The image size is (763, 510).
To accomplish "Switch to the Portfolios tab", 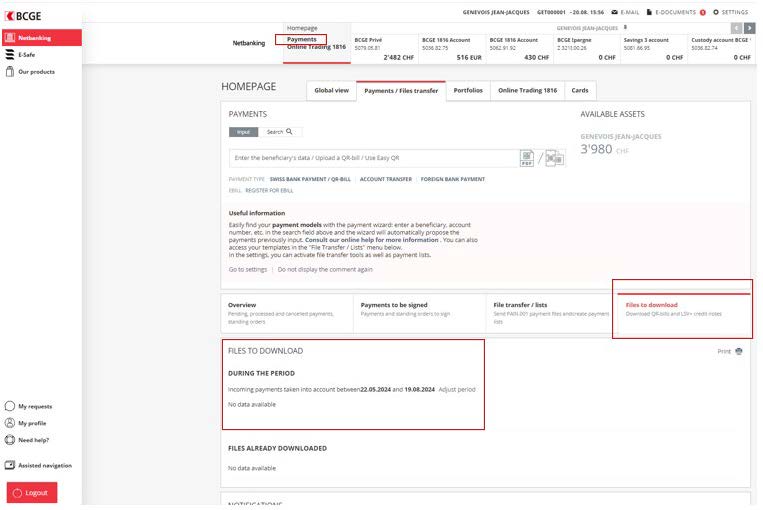I will click(468, 91).
